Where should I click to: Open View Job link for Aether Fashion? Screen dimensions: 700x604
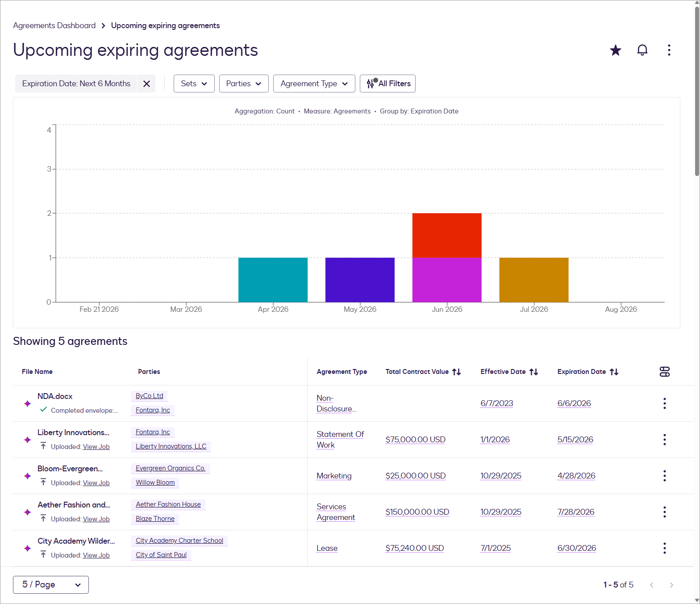96,519
